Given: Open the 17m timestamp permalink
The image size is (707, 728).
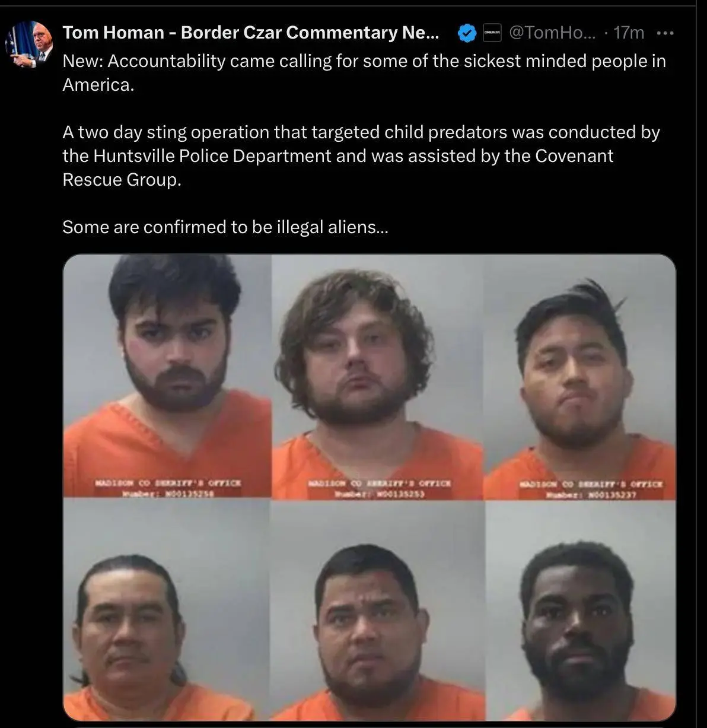Looking at the screenshot, I should (629, 33).
